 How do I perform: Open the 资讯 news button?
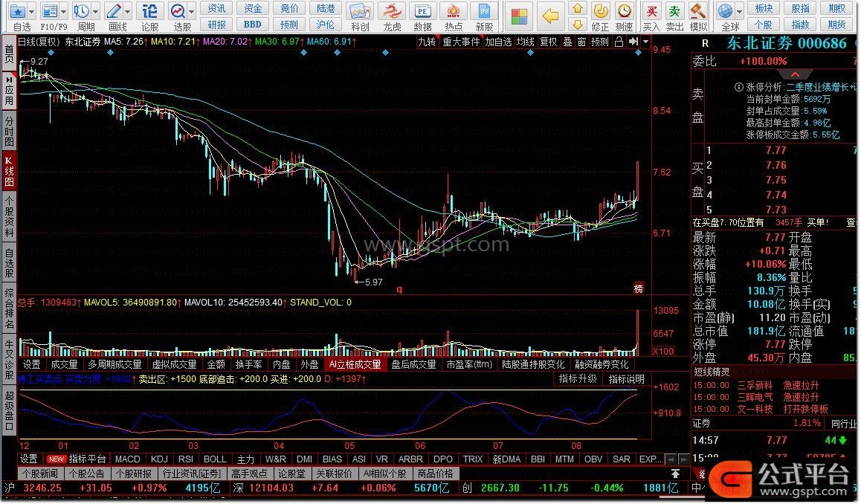216,9
